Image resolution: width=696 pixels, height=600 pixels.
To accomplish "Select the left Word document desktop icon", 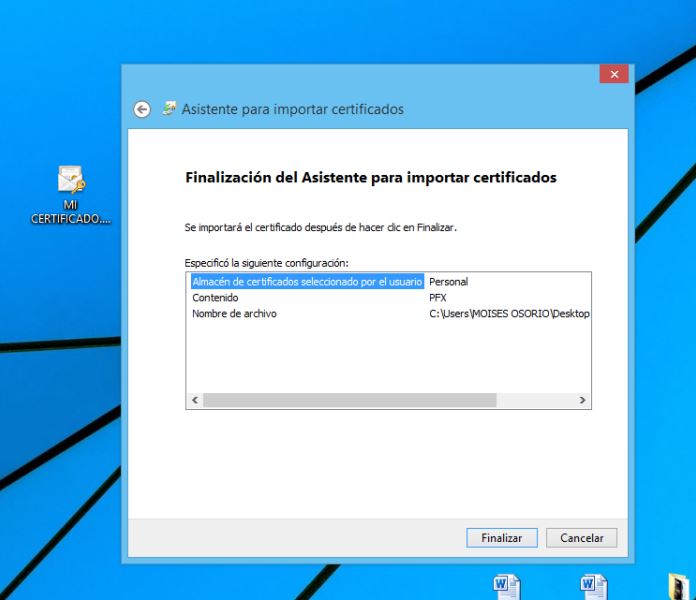I will [507, 586].
